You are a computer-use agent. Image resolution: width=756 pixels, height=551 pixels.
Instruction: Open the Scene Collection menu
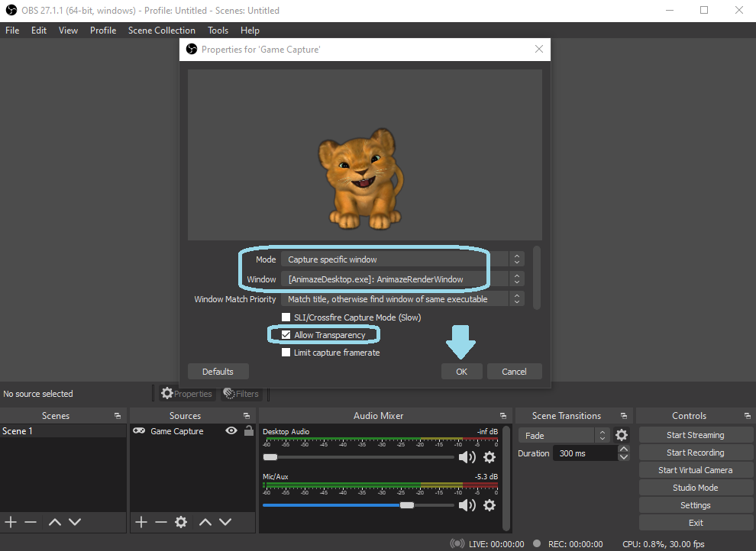tap(161, 30)
